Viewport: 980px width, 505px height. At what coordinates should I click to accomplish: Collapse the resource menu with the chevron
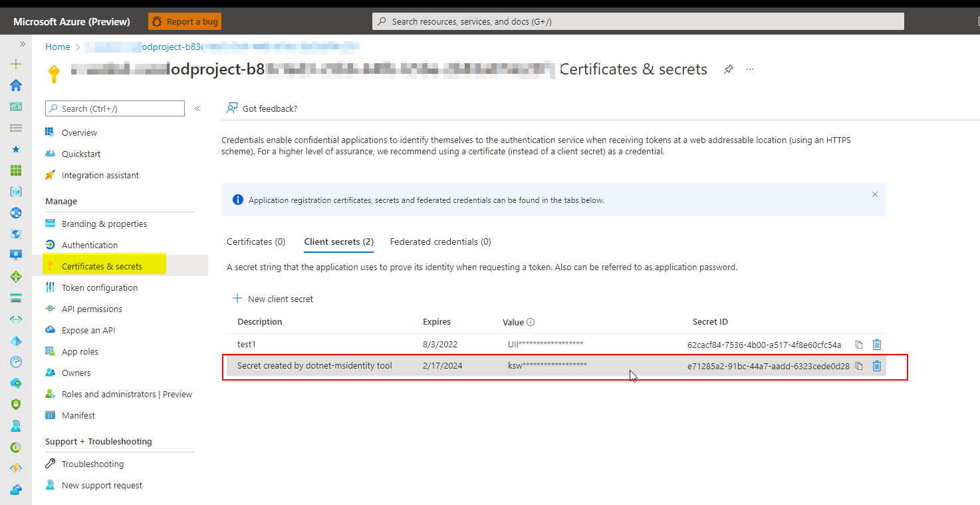[x=197, y=108]
